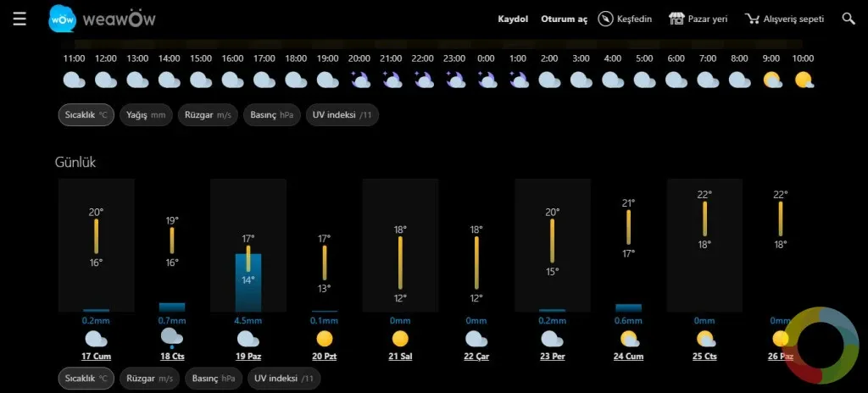Open the 19 Paz day link
This screenshot has height=393, width=868.
pyautogui.click(x=248, y=357)
